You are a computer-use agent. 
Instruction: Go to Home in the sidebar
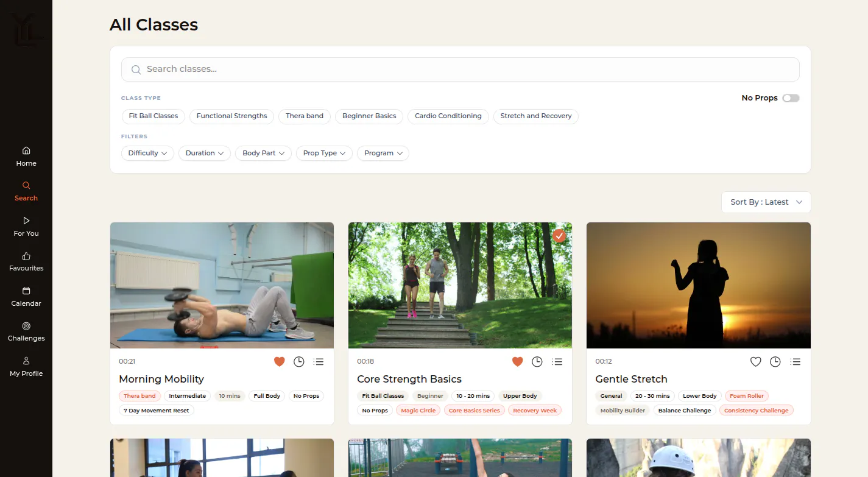click(26, 157)
